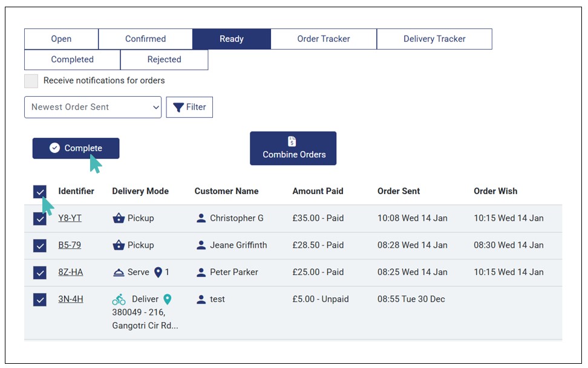Screen dimensions: 588x368
Task: Click the pickup basket icon for Y8-YT
Action: tap(119, 218)
